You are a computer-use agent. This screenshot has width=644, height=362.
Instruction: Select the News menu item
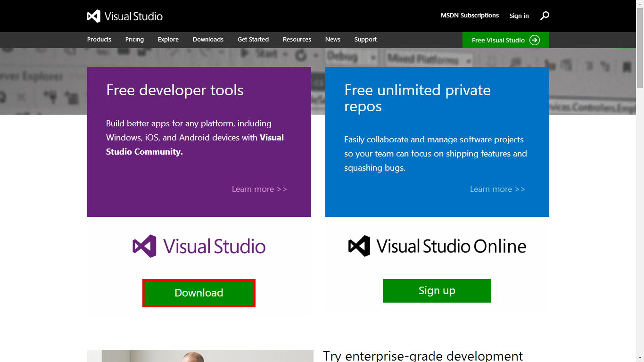pos(333,40)
